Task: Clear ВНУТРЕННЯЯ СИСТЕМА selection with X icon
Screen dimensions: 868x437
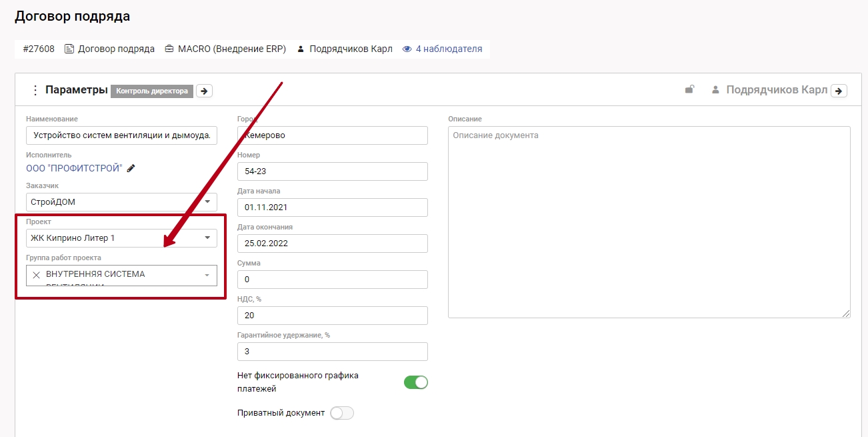Action: pyautogui.click(x=37, y=275)
